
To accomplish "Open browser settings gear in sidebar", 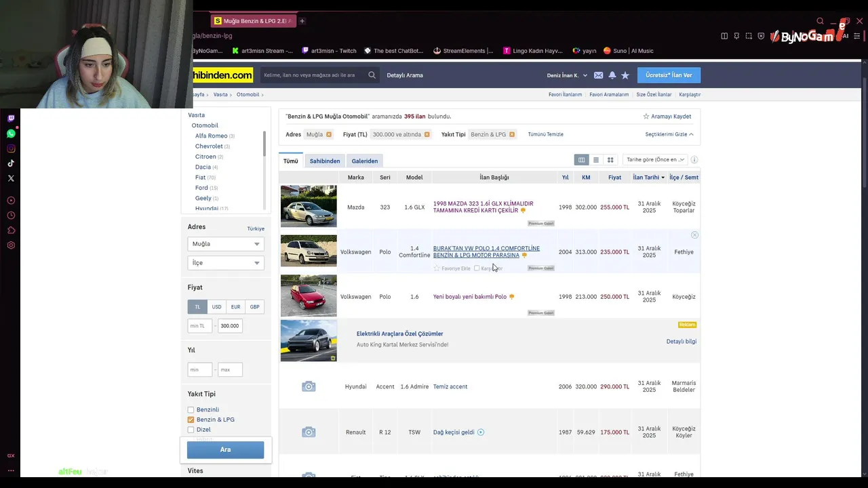I will click(11, 245).
